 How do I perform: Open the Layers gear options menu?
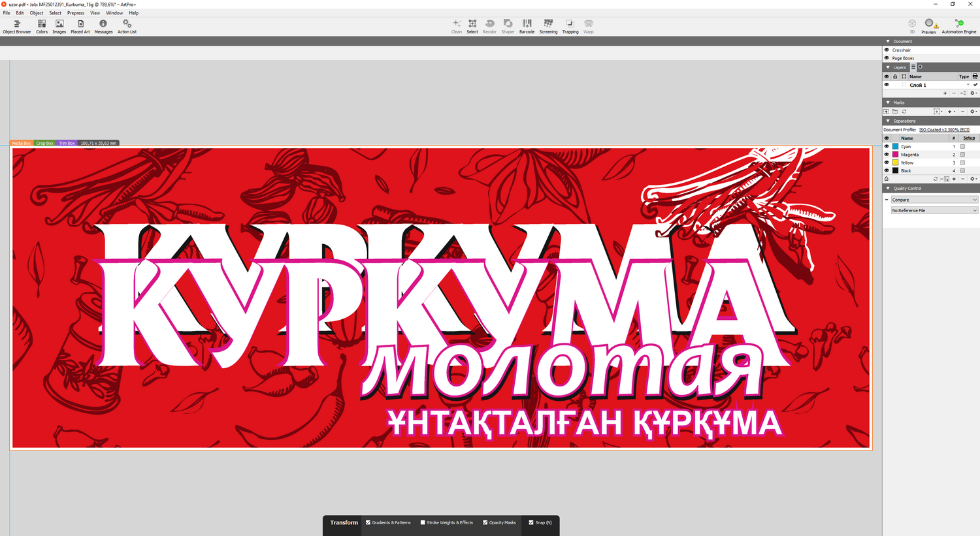pos(973,93)
